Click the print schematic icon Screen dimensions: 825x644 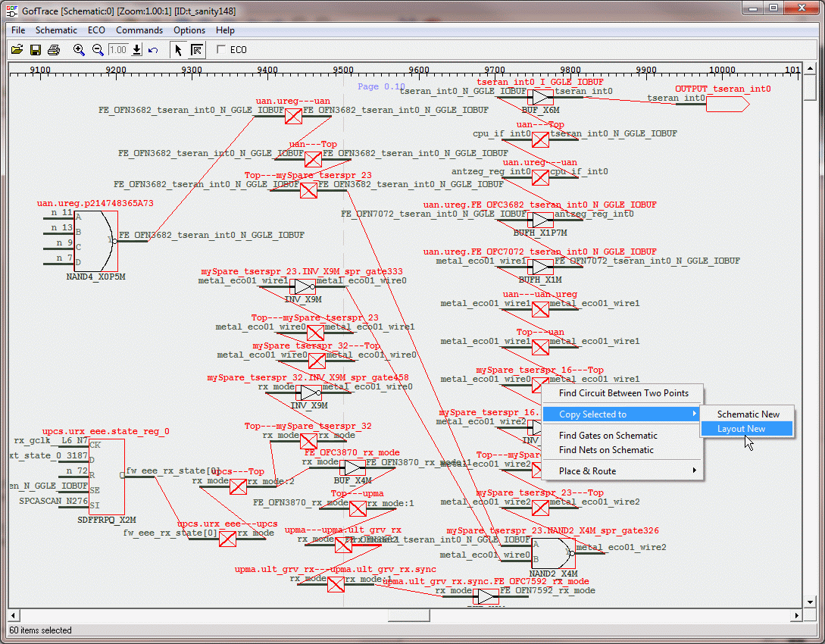(x=53, y=50)
